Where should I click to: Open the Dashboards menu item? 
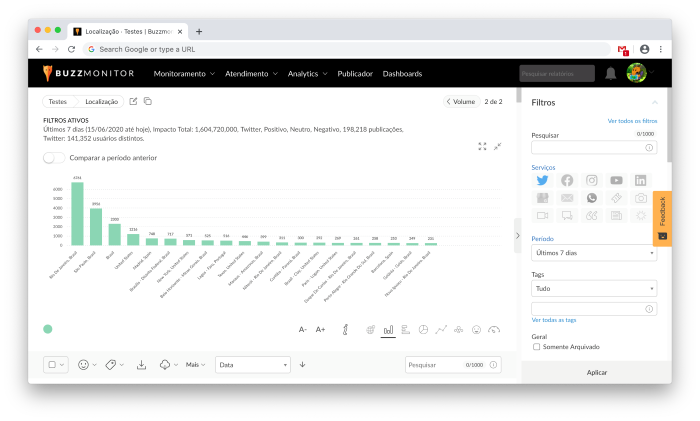(402, 73)
